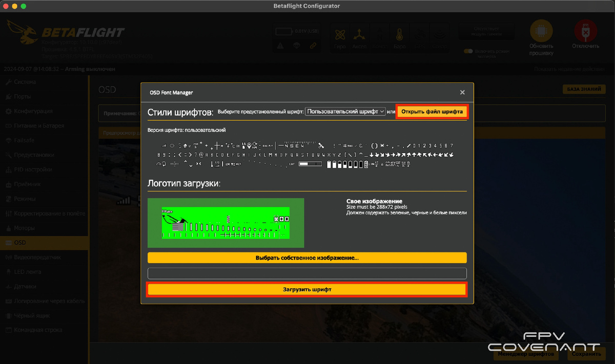615x364 pixels.
Task: Open the Предустановки tab
Action: [44, 155]
